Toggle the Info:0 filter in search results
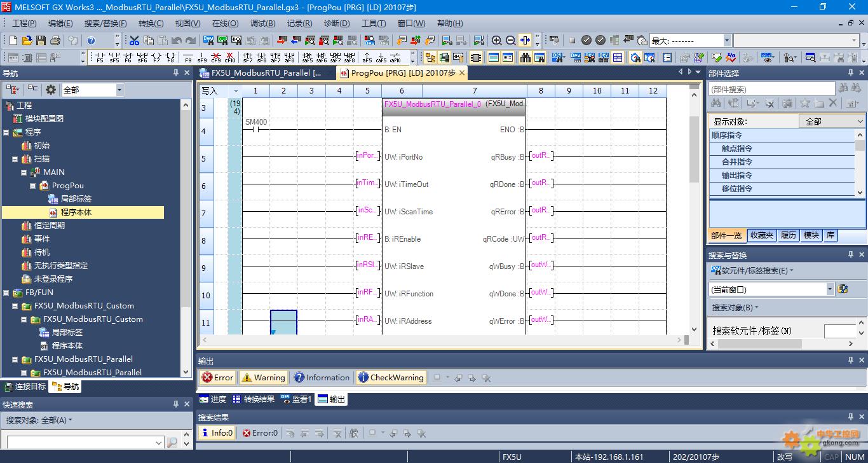The width and height of the screenshot is (868, 463). pos(216,433)
